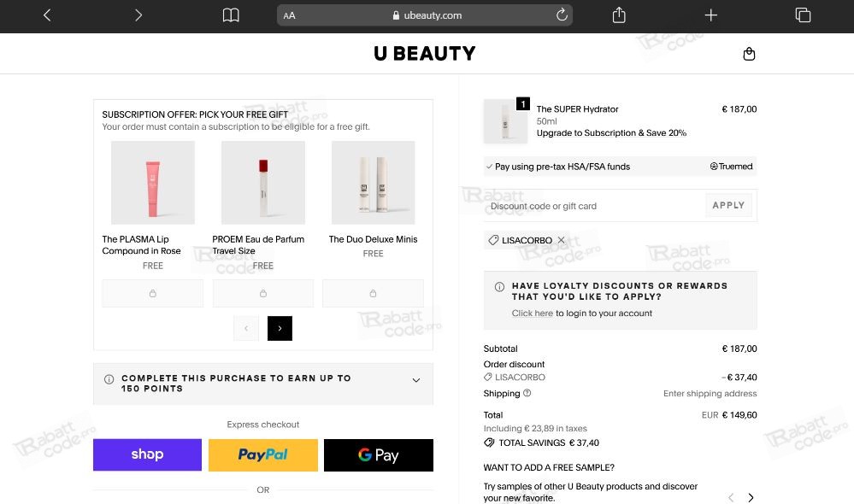This screenshot has width=854, height=504.
Task: Click the EUR € 149,60 total amount
Action: pos(729,415)
